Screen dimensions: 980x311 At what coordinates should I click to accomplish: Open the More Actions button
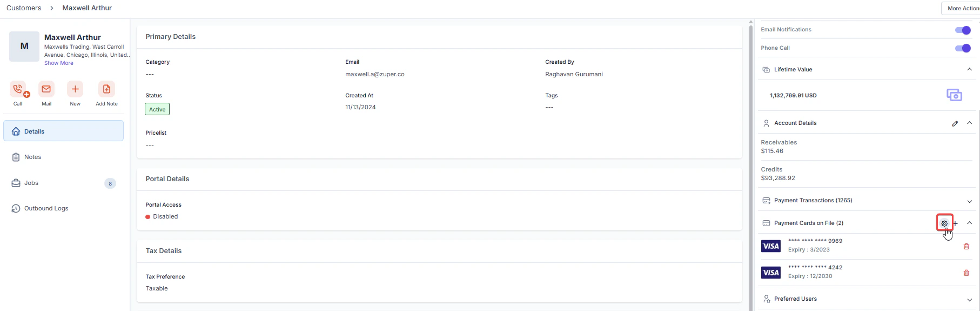[962, 8]
